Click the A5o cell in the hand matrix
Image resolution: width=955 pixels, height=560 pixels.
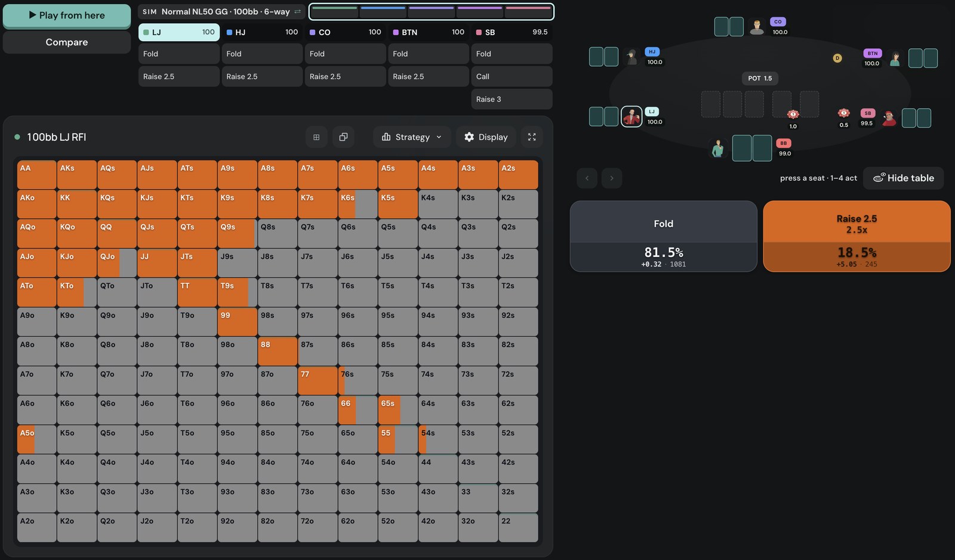pyautogui.click(x=37, y=440)
